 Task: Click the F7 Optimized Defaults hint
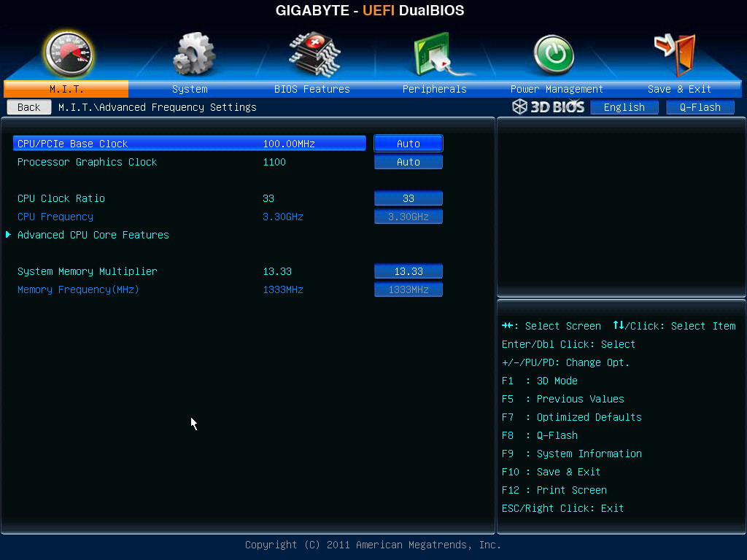tap(572, 417)
